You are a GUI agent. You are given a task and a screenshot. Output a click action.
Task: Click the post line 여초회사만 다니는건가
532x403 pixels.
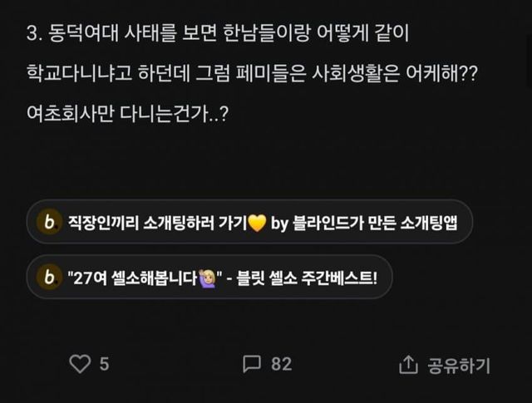(x=127, y=113)
